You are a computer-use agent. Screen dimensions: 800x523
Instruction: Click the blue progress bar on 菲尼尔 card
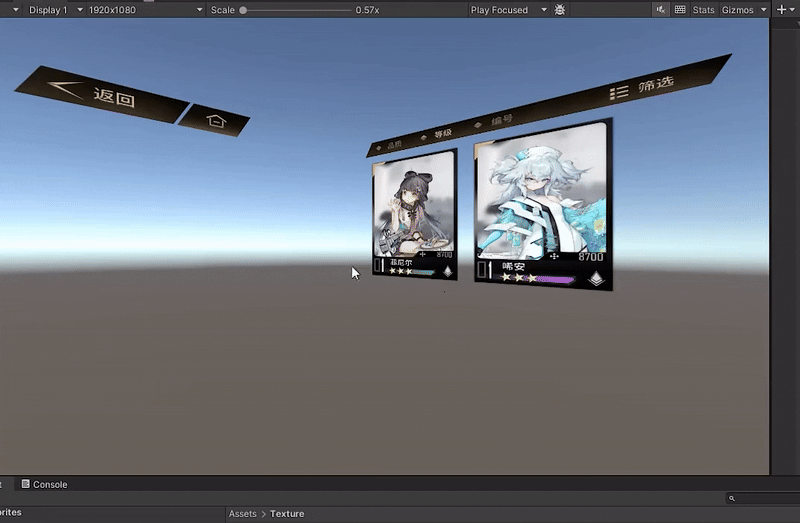(422, 272)
